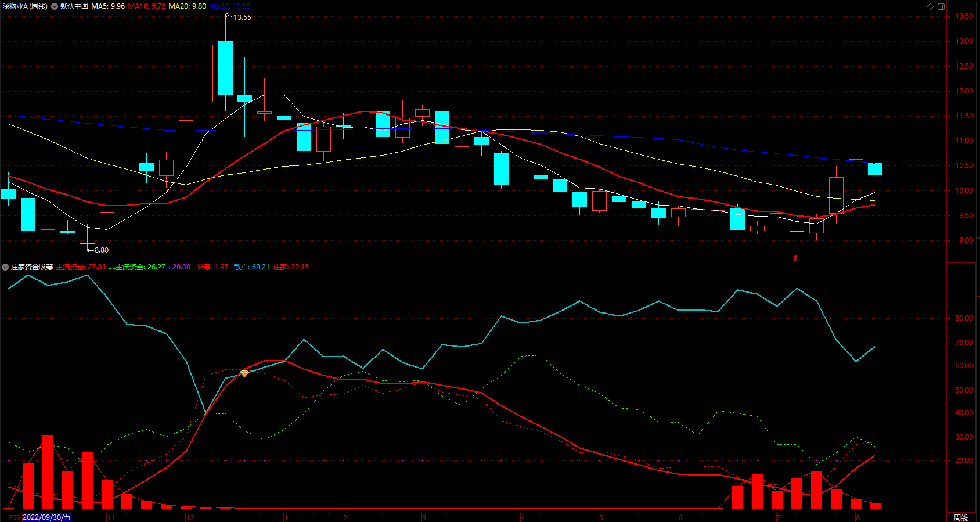Image resolution: width=980 pixels, height=522 pixels.
Task: Click the 周线 period button at bottom right
Action: 961,517
